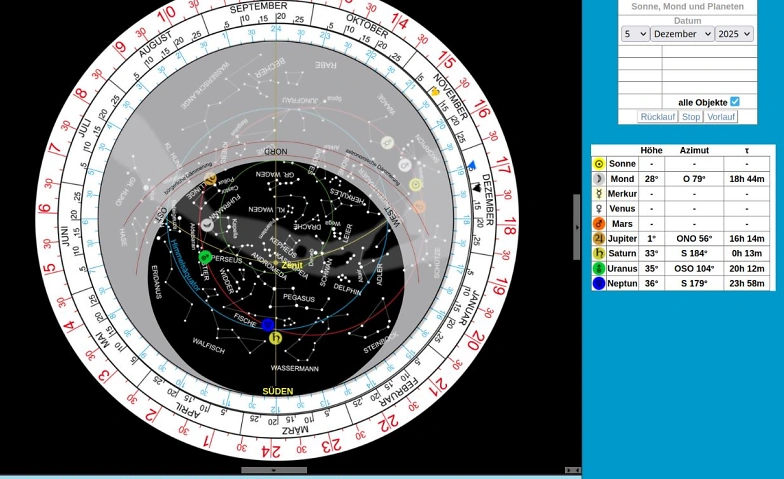The image size is (784, 479).
Task: Click the blue triangle marker near Dezember
Action: point(472,166)
